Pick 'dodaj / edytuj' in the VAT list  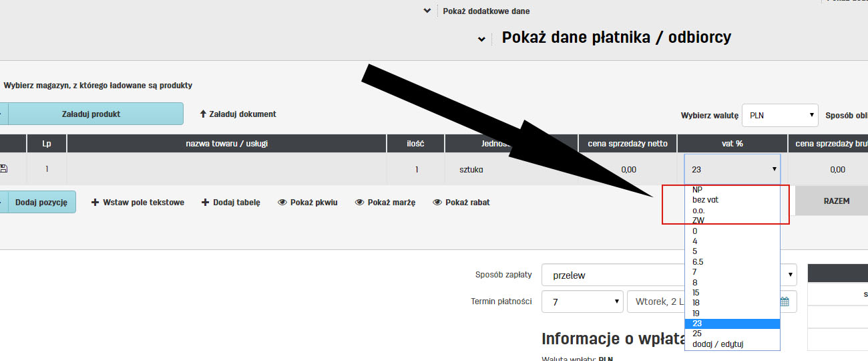(718, 344)
